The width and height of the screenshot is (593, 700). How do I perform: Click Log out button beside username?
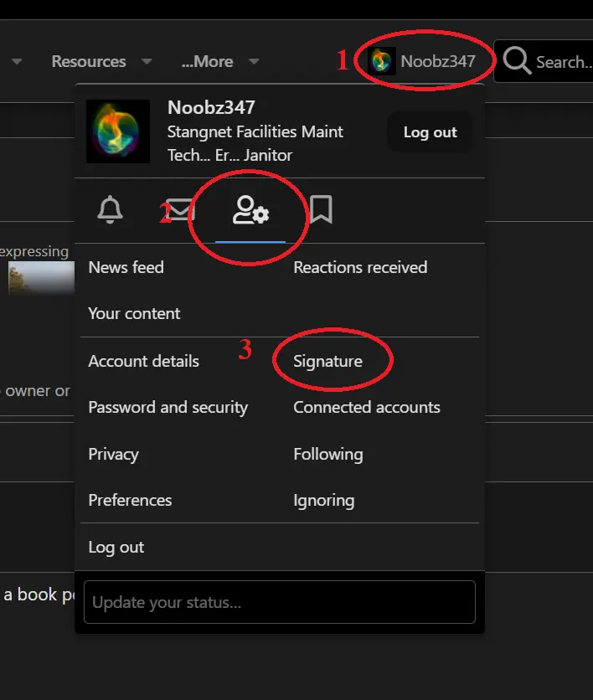pyautogui.click(x=430, y=132)
